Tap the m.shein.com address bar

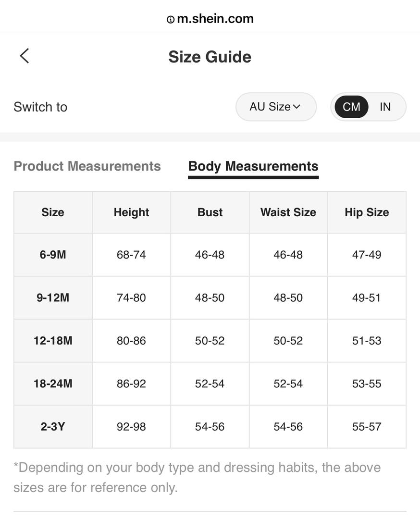pos(210,19)
